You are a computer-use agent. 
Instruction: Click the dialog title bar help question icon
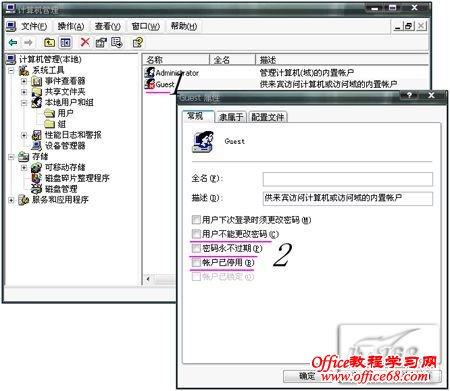pyautogui.click(x=409, y=95)
